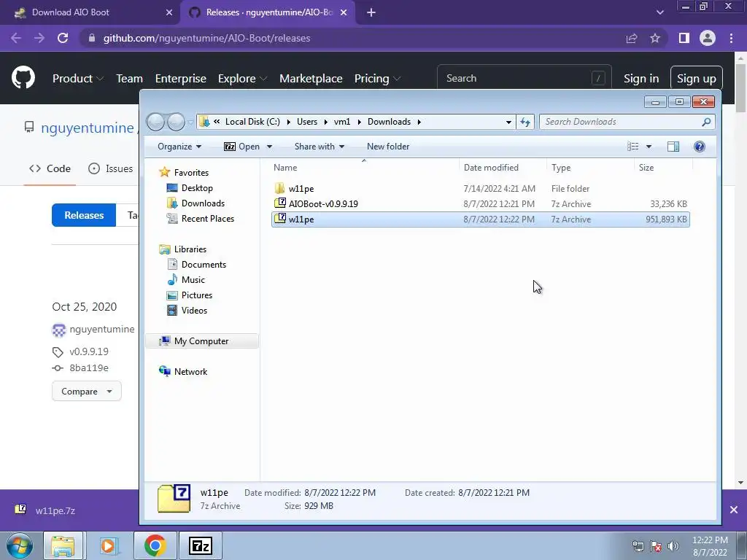Open GitHub Product menu

click(x=77, y=78)
